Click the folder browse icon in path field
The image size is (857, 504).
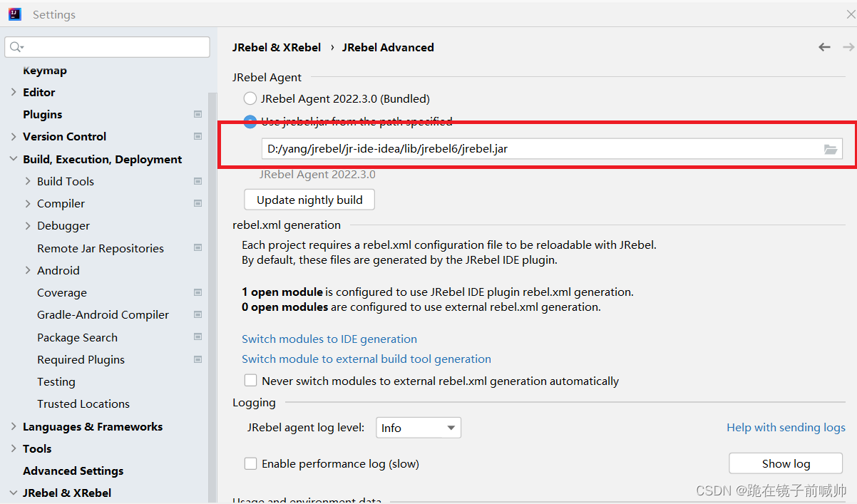(830, 149)
